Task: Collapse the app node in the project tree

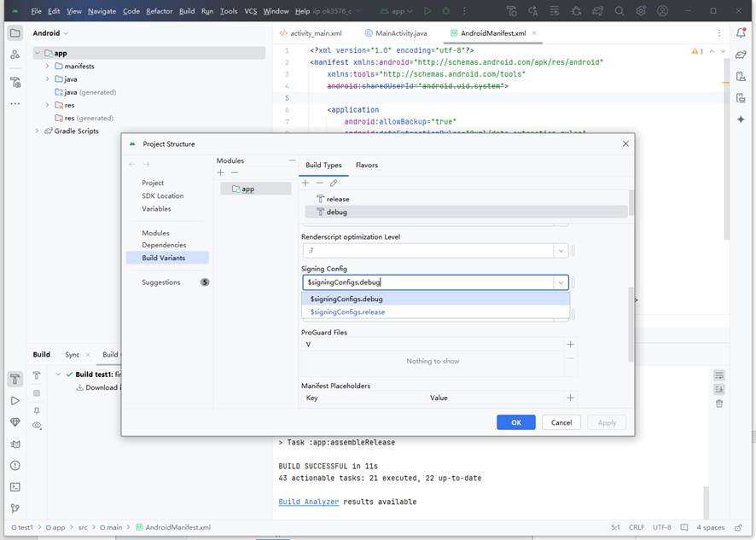Action: coord(38,53)
